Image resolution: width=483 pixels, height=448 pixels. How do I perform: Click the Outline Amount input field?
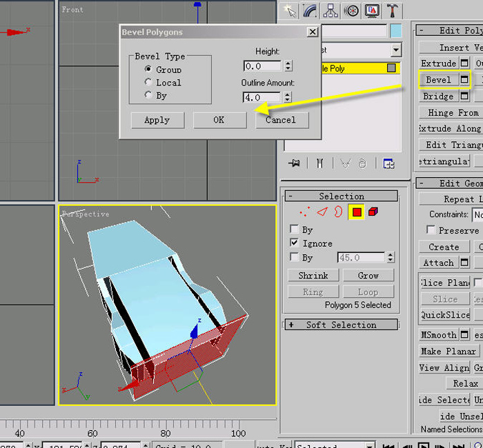click(x=262, y=97)
